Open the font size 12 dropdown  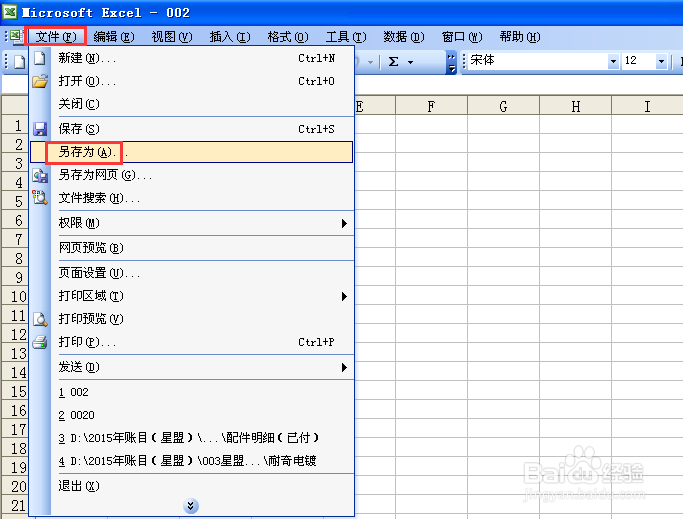[661, 61]
